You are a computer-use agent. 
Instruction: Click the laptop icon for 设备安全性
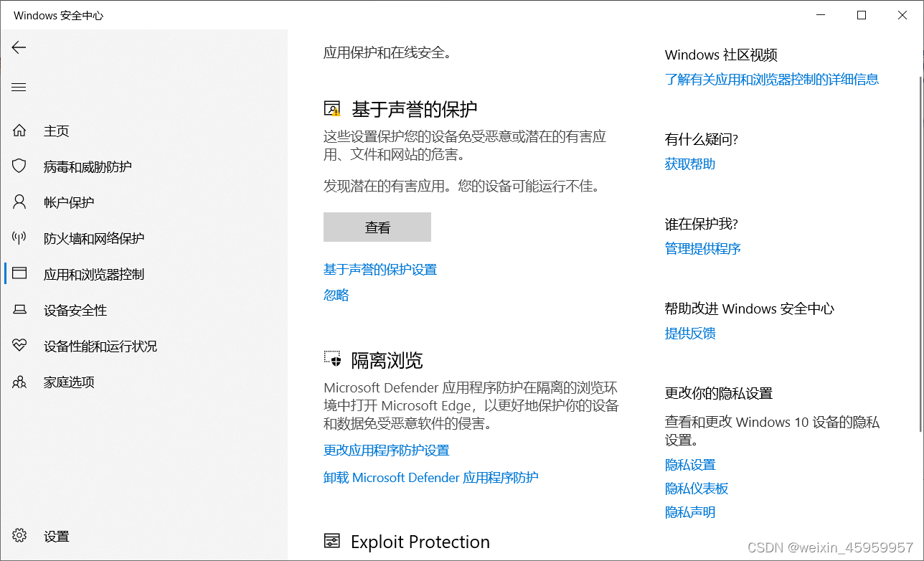coord(19,310)
